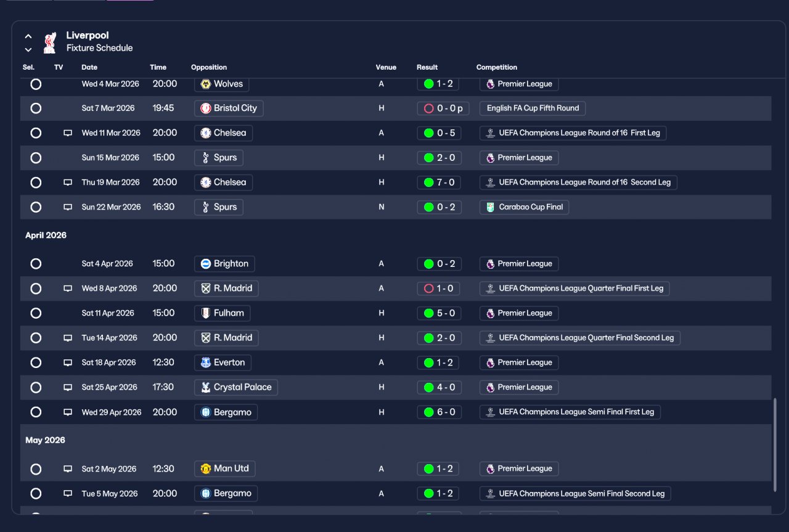The width and height of the screenshot is (789, 532).
Task: Click TV icon for Everton match
Action: tap(68, 362)
